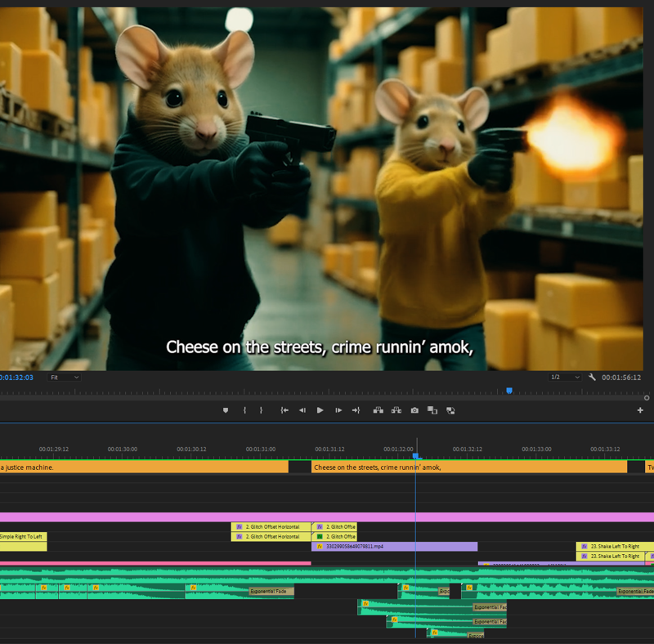Viewport: 654px width, 644px height.
Task: Start playback with the Play button
Action: (x=320, y=410)
